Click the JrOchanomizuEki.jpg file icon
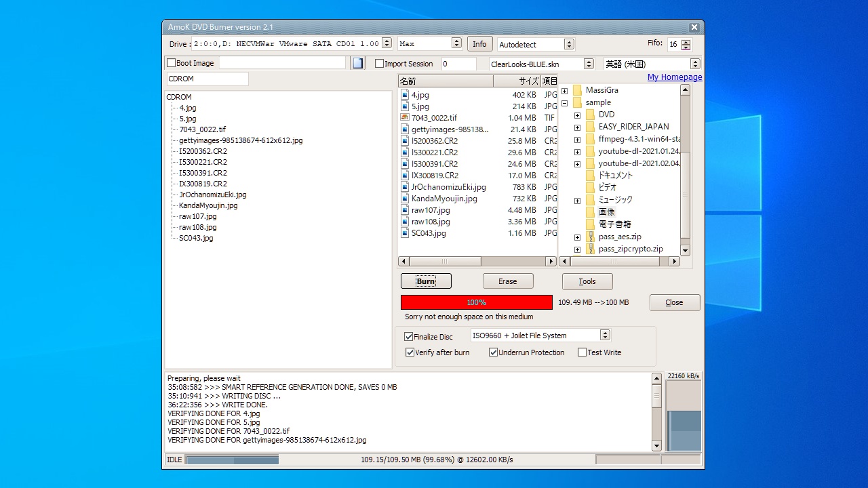868x488 pixels. [405, 187]
